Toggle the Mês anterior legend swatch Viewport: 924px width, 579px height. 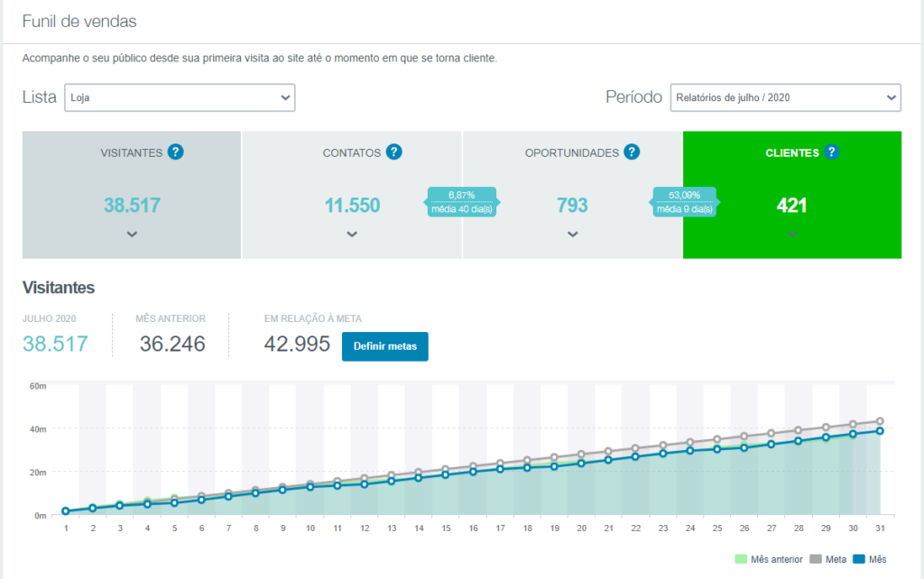pyautogui.click(x=742, y=559)
